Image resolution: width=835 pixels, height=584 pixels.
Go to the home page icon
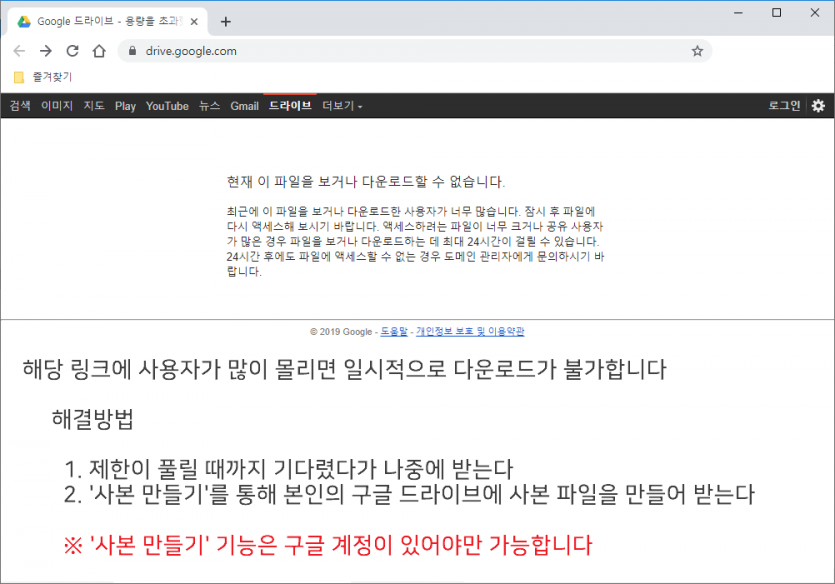99,51
